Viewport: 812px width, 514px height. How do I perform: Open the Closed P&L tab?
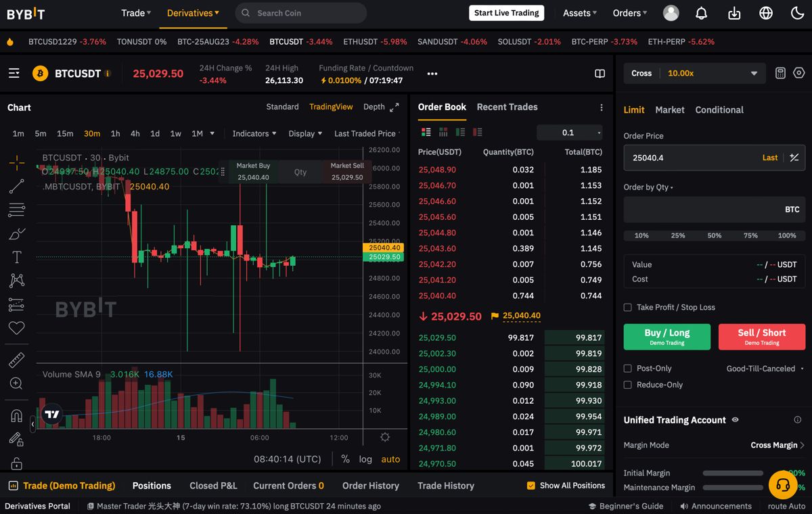(213, 486)
